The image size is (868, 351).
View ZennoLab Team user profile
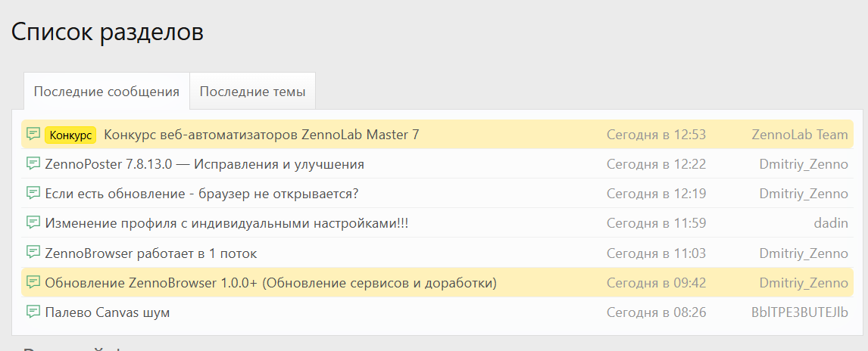click(799, 135)
